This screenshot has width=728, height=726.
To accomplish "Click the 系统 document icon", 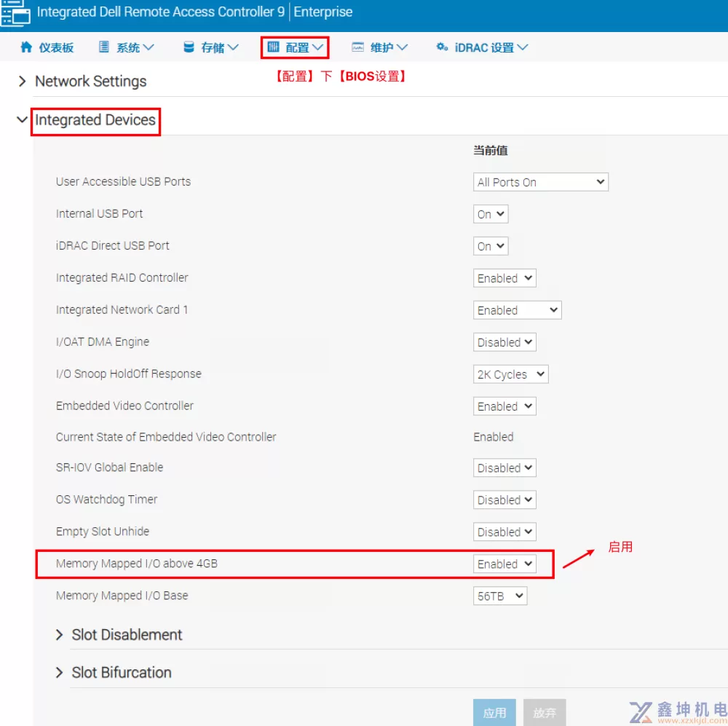I will pos(104,47).
